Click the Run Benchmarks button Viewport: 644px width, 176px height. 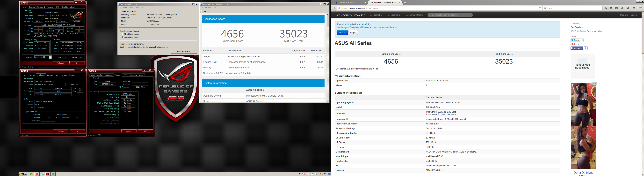(184, 51)
